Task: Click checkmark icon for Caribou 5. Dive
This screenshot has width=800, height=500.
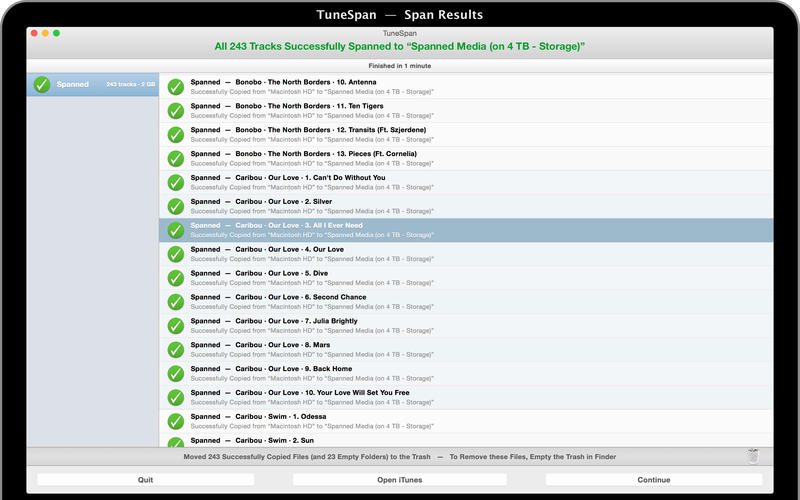Action: coord(175,278)
